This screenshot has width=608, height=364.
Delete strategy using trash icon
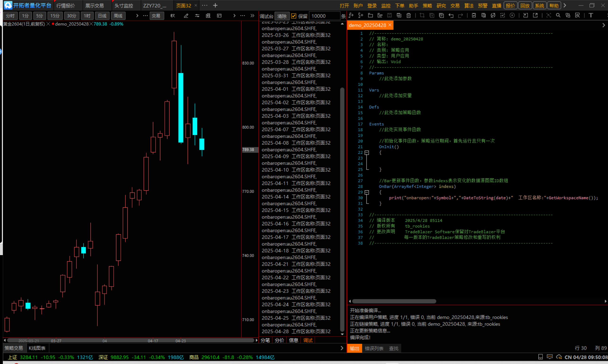[x=409, y=15]
